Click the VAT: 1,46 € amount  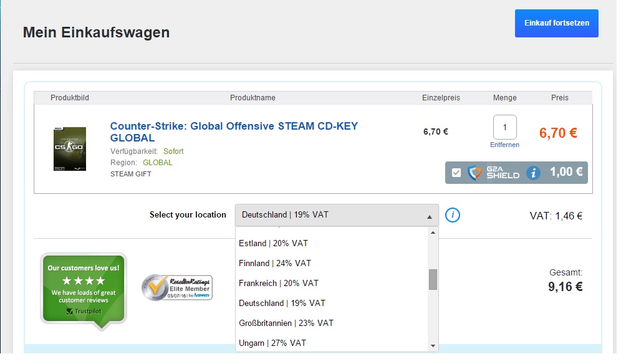coord(556,216)
